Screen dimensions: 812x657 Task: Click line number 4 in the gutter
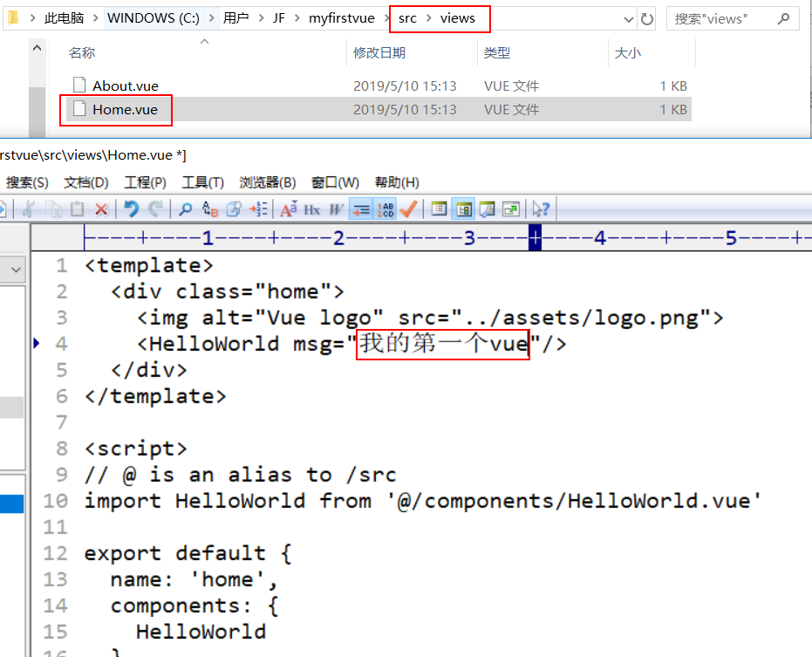pyautogui.click(x=61, y=344)
